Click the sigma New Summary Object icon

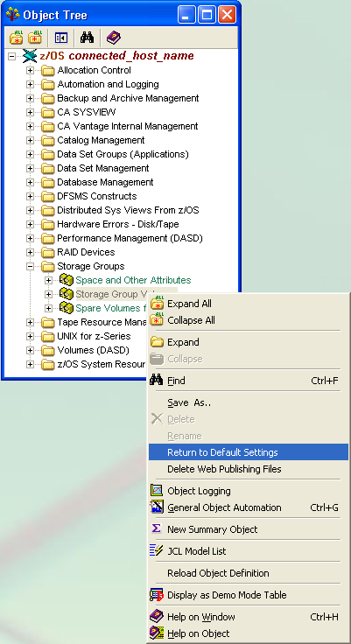pyautogui.click(x=157, y=529)
